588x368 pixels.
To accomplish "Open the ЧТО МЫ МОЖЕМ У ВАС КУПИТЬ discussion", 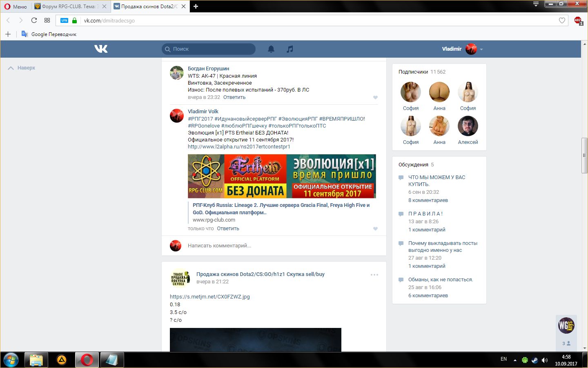I will pyautogui.click(x=437, y=181).
